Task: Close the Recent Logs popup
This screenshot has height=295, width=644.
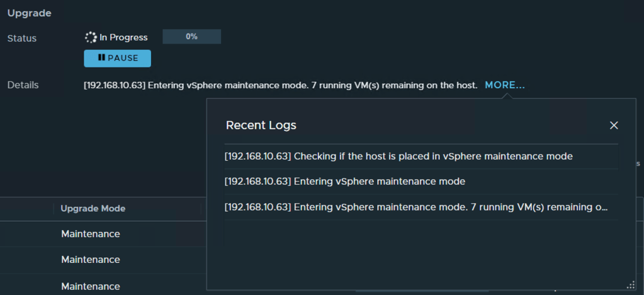Action: (x=614, y=125)
